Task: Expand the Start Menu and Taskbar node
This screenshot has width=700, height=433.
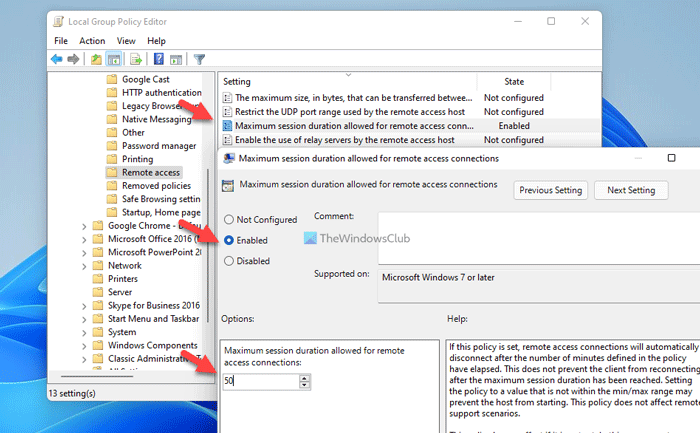Action: pos(84,320)
